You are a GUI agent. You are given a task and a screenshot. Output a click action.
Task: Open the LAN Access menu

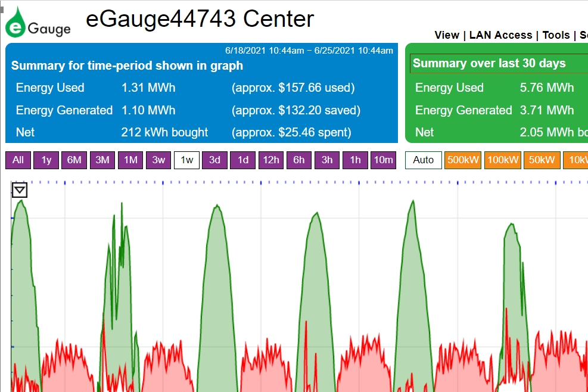[500, 35]
